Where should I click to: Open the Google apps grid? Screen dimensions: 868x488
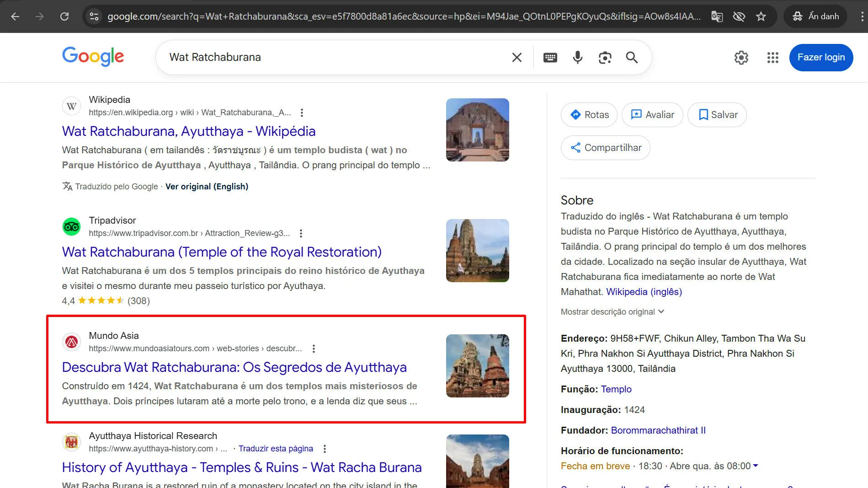(x=772, y=58)
